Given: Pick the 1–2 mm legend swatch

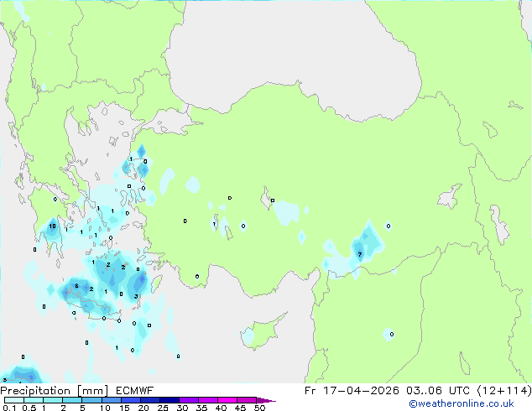Looking at the screenshot, I should [53, 400].
